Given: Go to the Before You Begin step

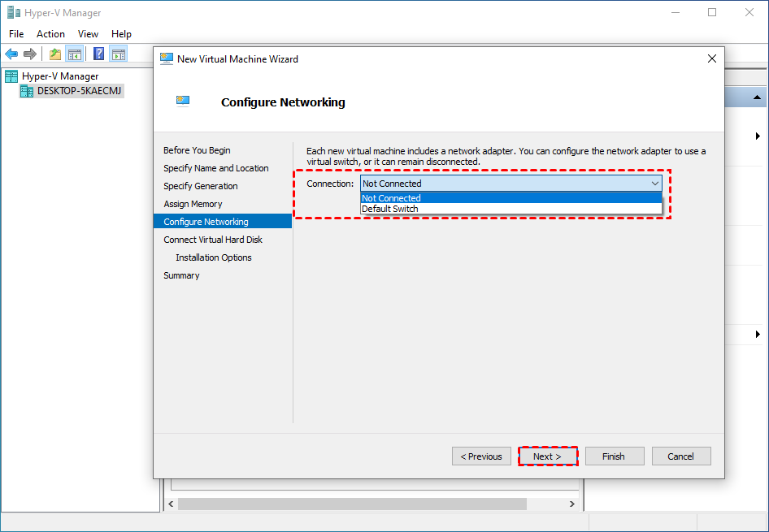Looking at the screenshot, I should pos(197,150).
